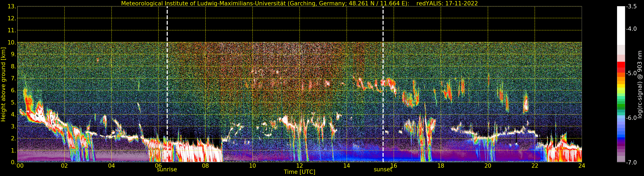Click the 'Height above ground [km]' axis label

click(x=3, y=85)
